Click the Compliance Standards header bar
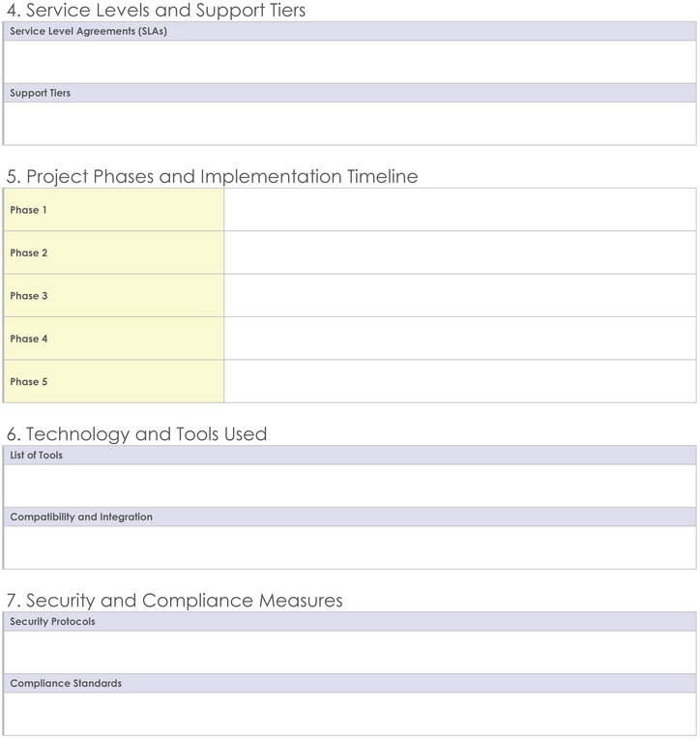Image resolution: width=700 pixels, height=739 pixels. click(350, 684)
